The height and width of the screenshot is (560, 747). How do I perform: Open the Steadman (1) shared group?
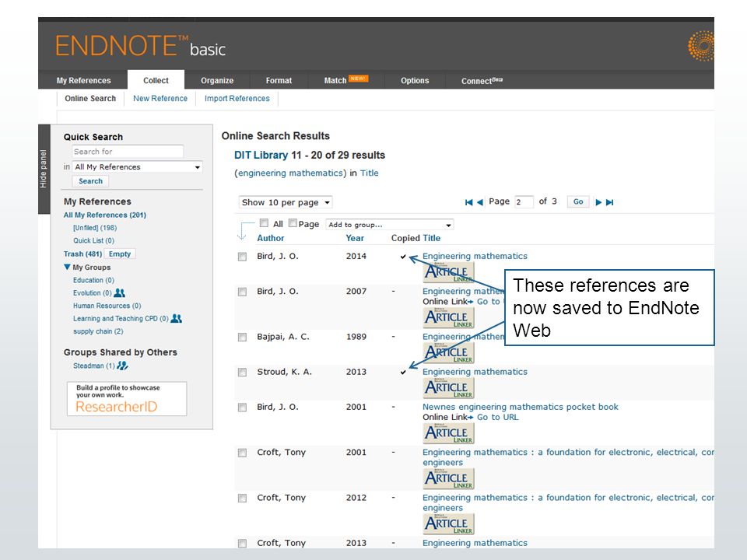tap(94, 366)
